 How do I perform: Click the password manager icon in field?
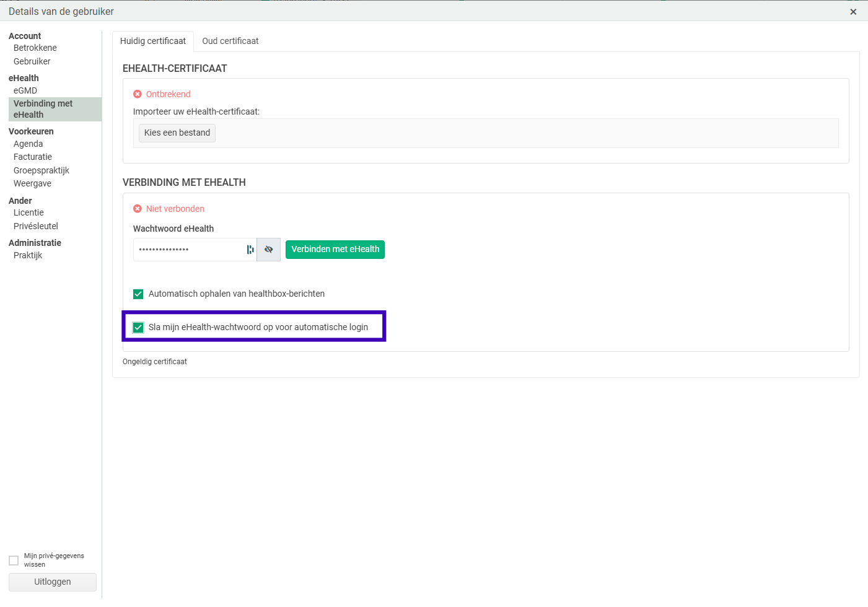coord(250,250)
